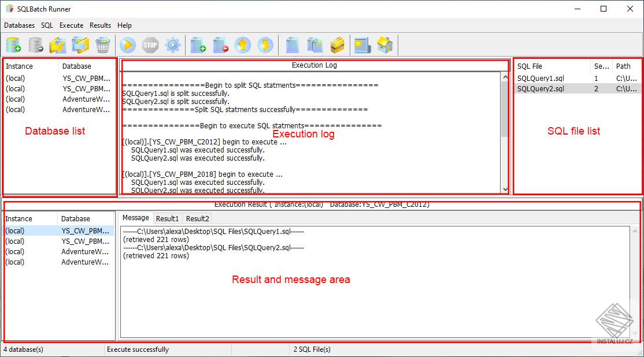Viewport: 644px width, 357px height.
Task: Open the Execute menu
Action: tap(71, 25)
